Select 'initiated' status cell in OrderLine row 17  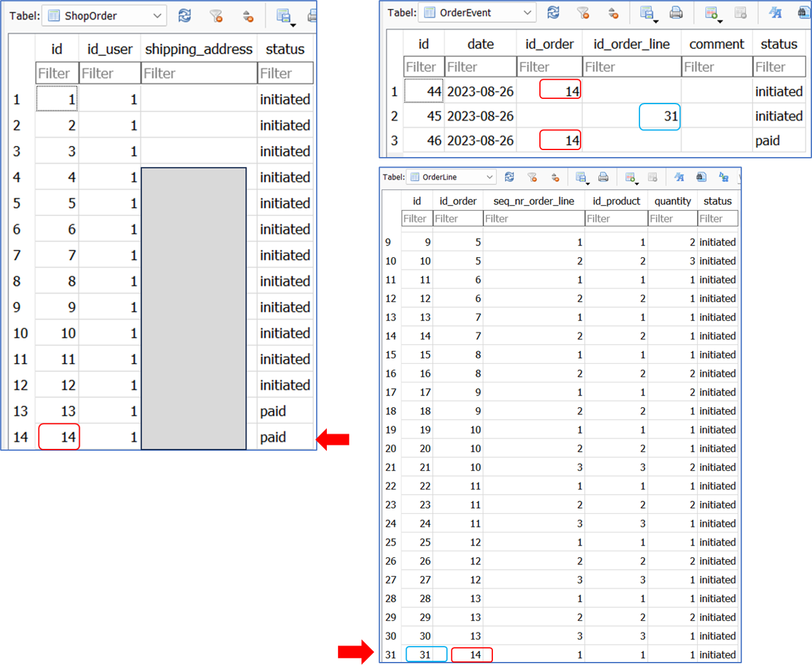tap(717, 392)
